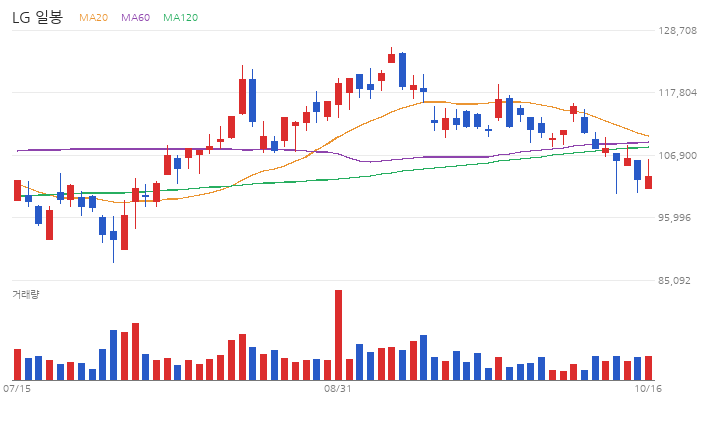Click the 106,900 price axis label
The height and width of the screenshot is (440, 720).
pos(678,156)
